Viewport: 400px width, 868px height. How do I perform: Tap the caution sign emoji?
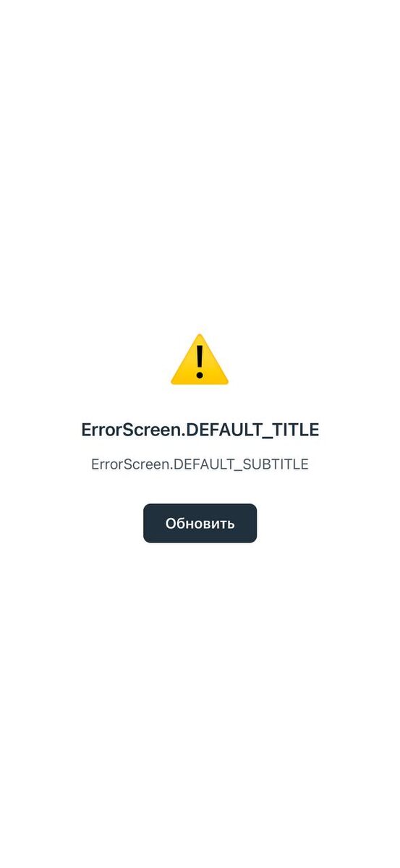coord(200,359)
